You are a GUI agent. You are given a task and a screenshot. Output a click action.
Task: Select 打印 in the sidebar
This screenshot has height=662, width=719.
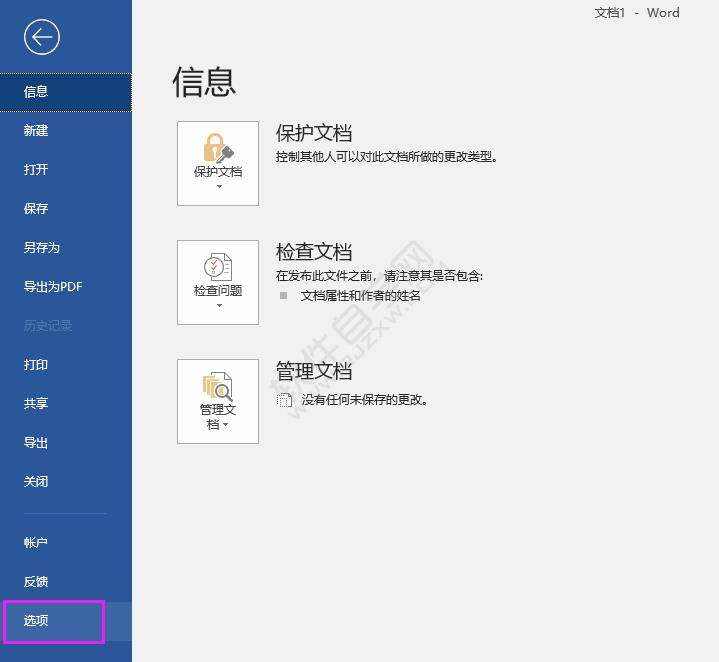[x=66, y=364]
